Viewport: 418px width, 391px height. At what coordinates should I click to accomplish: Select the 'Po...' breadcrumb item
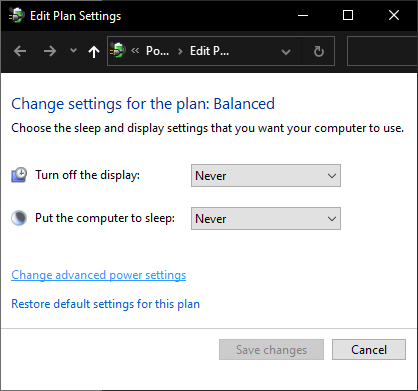click(x=157, y=51)
